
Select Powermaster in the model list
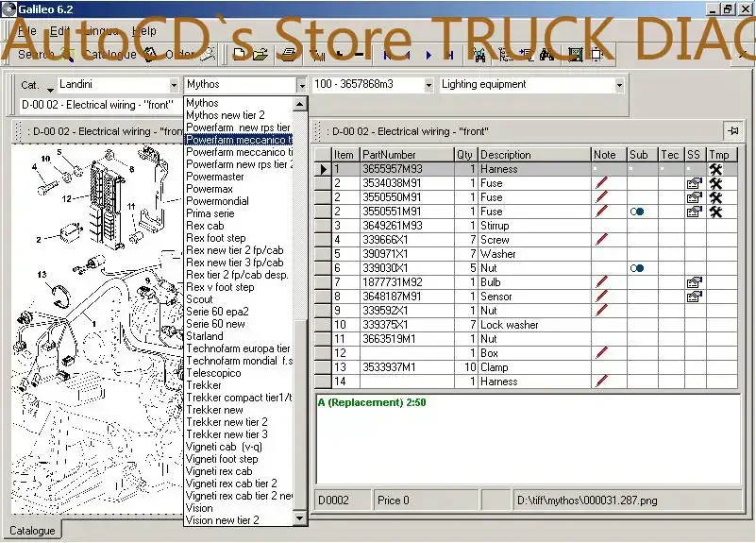(x=215, y=177)
